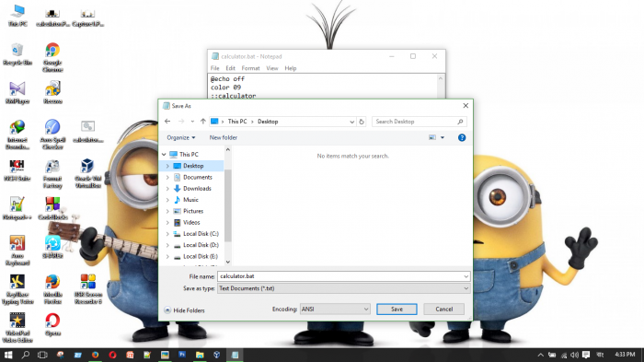Expand the Documents tree node arrow
Screen dimensions: 644x362
coord(167,177)
